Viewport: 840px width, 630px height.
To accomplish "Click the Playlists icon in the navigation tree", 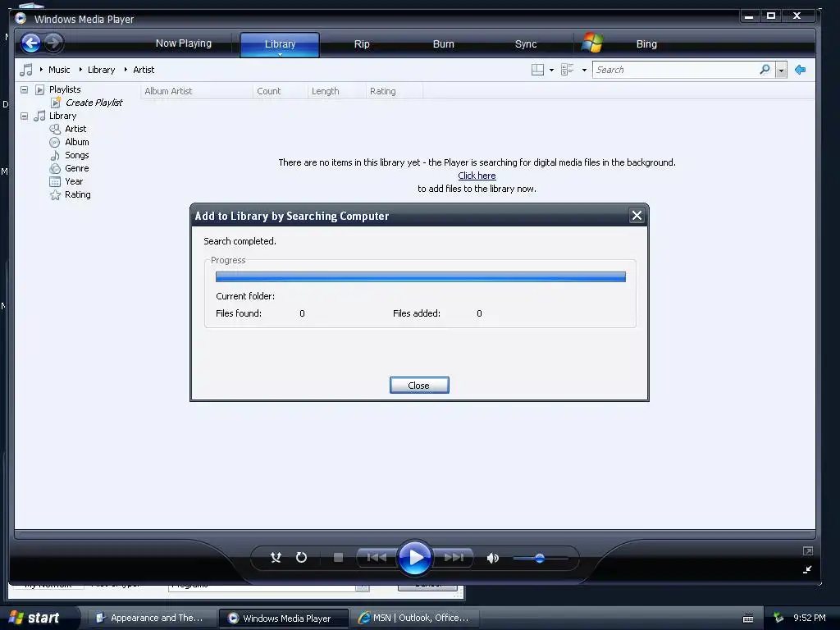I will [39, 89].
